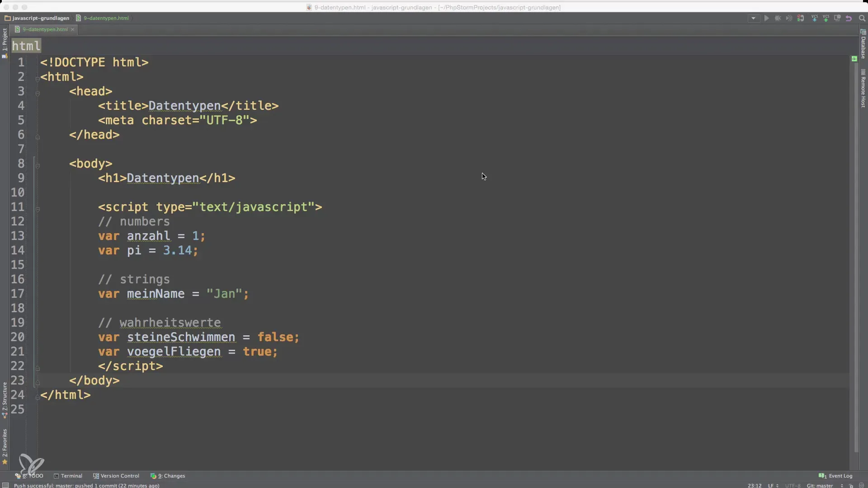Viewport: 868px width, 488px height.
Task: Open the Structure tool window
Action: pos(5,400)
